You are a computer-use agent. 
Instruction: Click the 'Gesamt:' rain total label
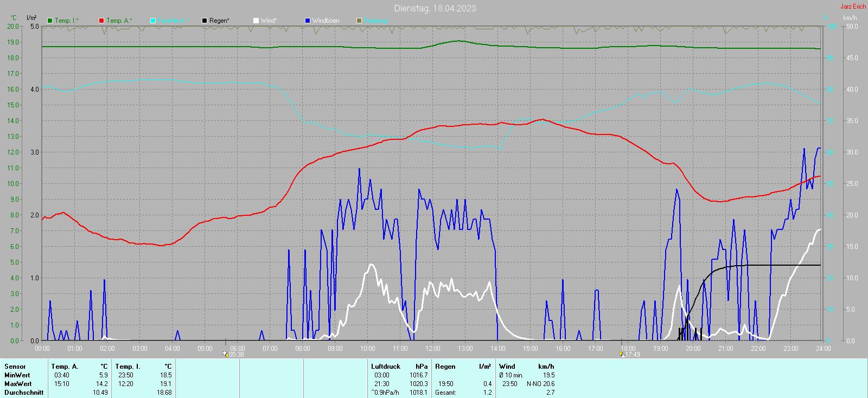(x=445, y=393)
